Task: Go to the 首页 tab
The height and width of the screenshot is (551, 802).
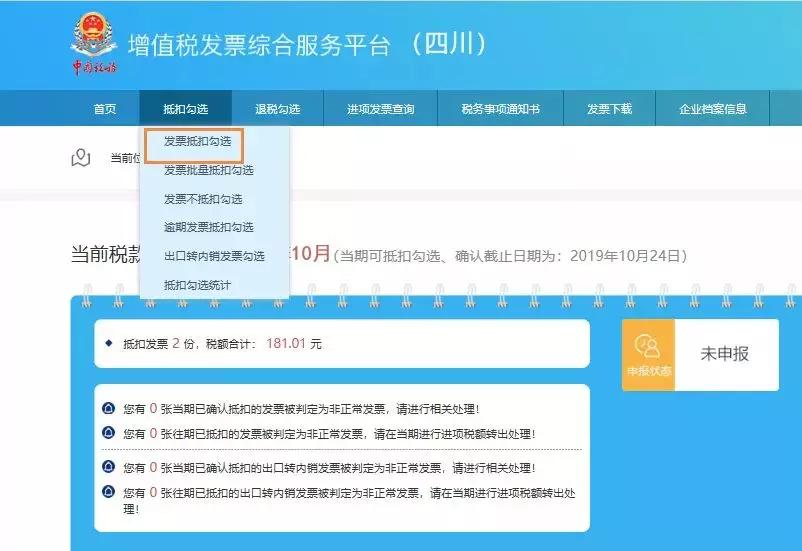Action: click(105, 108)
